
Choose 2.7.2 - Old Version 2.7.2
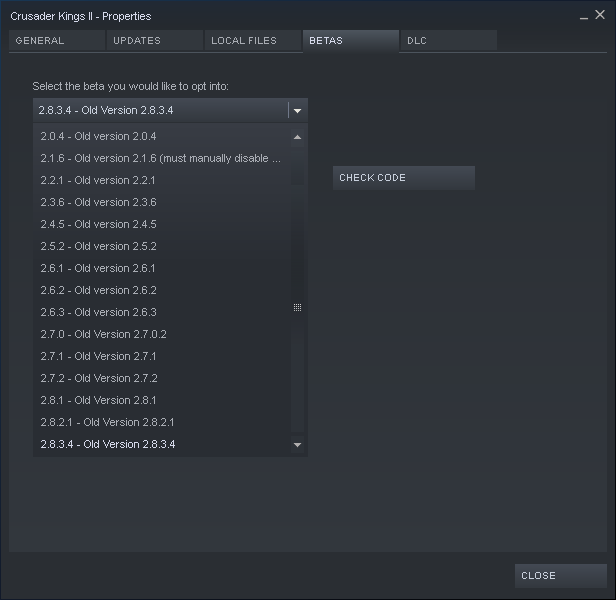(162, 378)
